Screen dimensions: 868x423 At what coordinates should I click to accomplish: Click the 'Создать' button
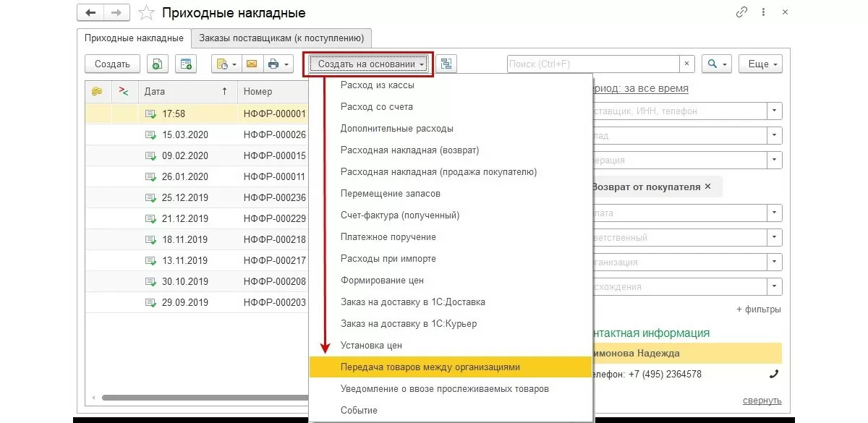pos(112,64)
